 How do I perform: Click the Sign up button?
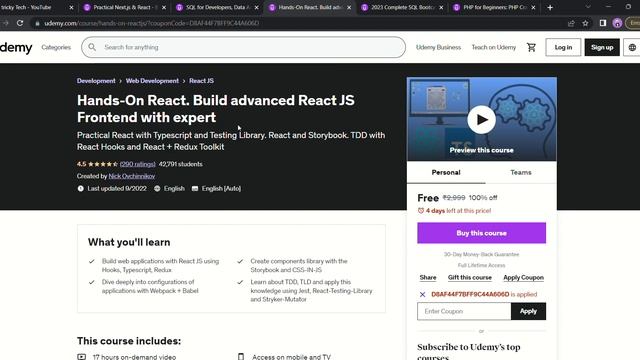(602, 47)
